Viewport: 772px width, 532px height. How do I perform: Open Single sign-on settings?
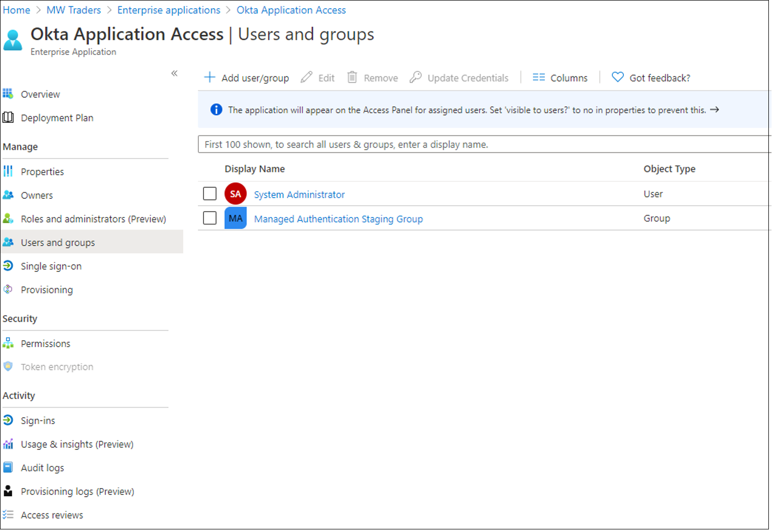pos(51,266)
